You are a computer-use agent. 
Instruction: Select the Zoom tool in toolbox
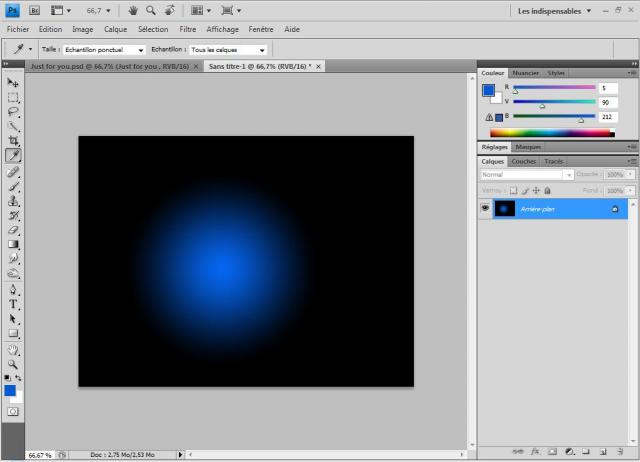(13, 364)
